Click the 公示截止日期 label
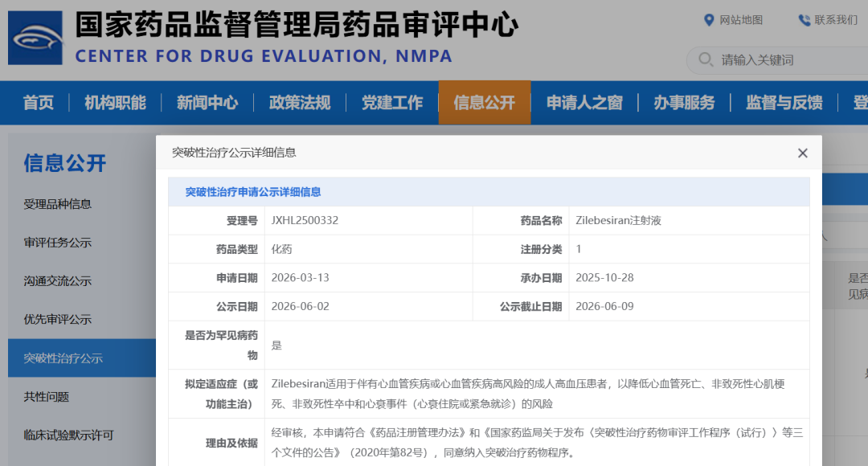 (x=531, y=307)
